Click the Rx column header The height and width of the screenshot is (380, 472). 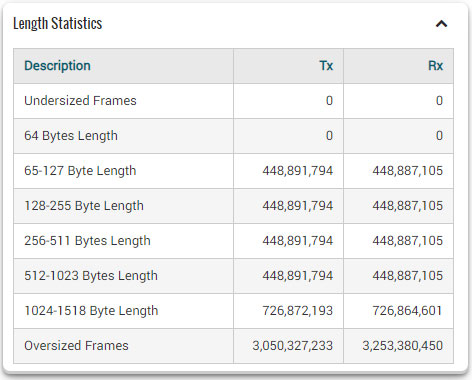click(436, 66)
